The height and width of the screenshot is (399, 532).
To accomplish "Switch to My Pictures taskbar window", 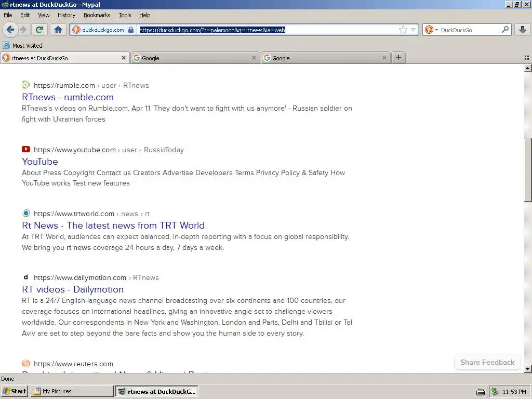I will (x=72, y=391).
